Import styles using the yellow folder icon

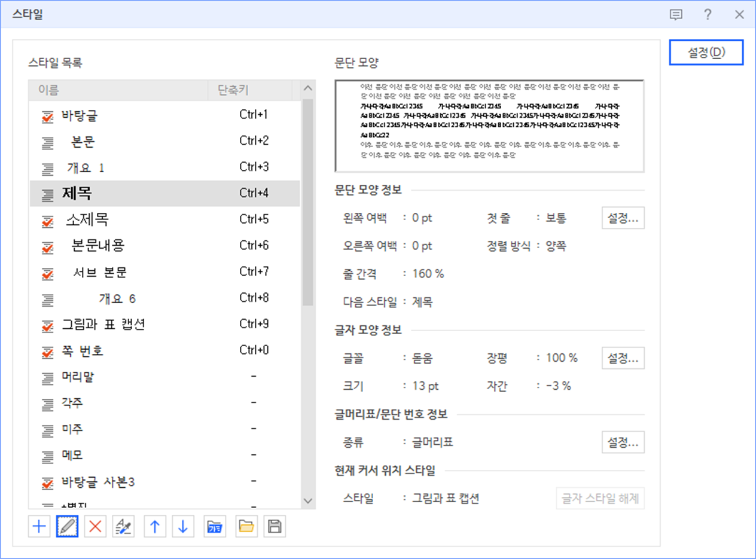(246, 527)
